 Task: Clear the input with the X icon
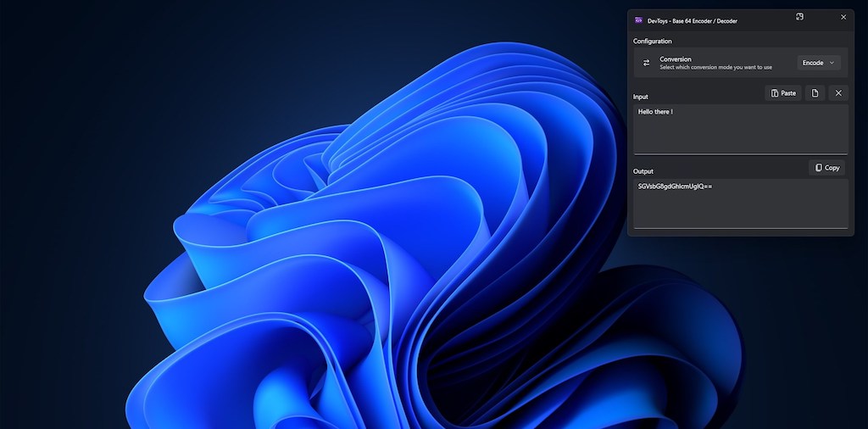[x=837, y=93]
